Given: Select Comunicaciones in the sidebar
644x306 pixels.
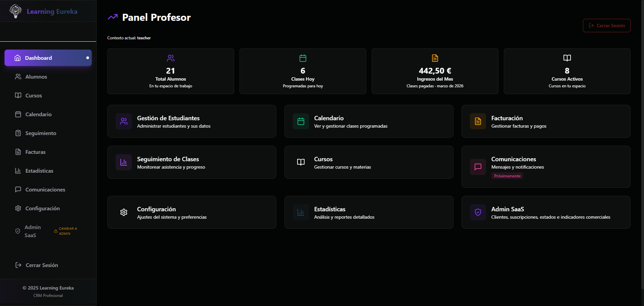Looking at the screenshot, I should click(48, 189).
